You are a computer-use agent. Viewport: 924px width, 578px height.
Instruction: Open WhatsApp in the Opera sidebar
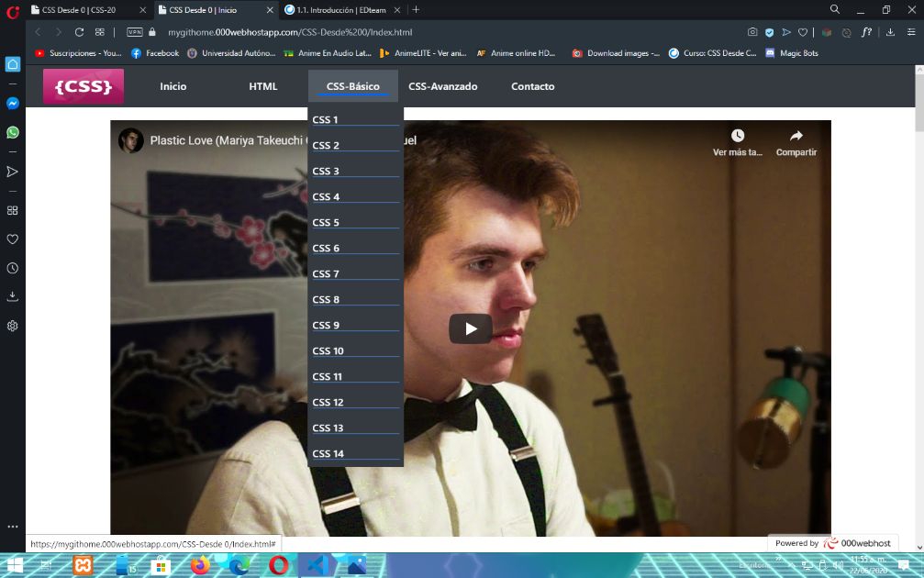click(12, 132)
